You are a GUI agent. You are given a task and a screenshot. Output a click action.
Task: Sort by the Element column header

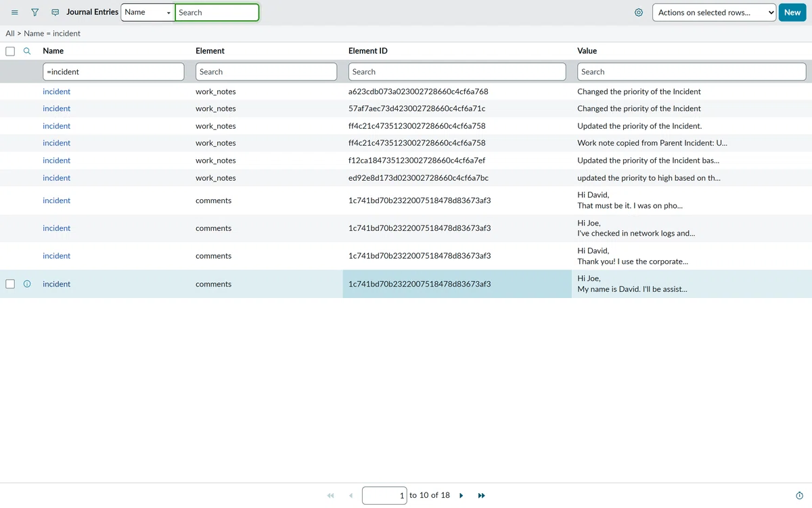pos(210,51)
